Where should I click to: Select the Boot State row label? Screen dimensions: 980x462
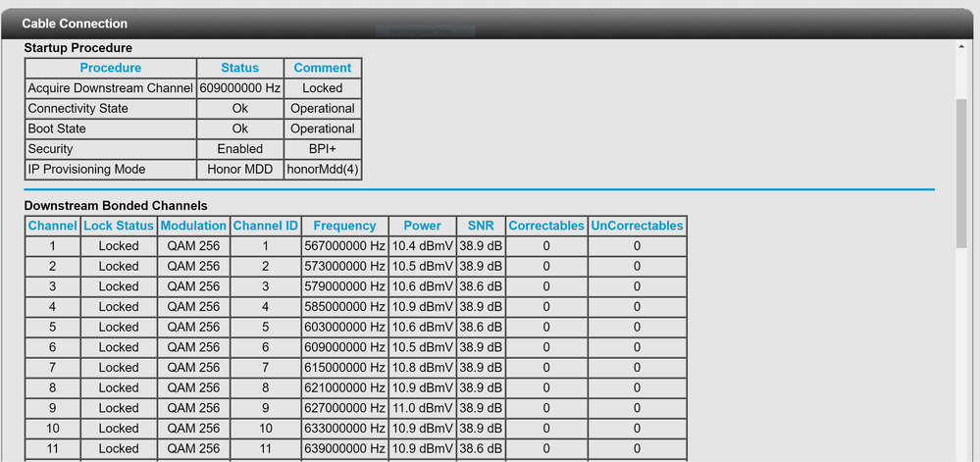pyautogui.click(x=111, y=128)
